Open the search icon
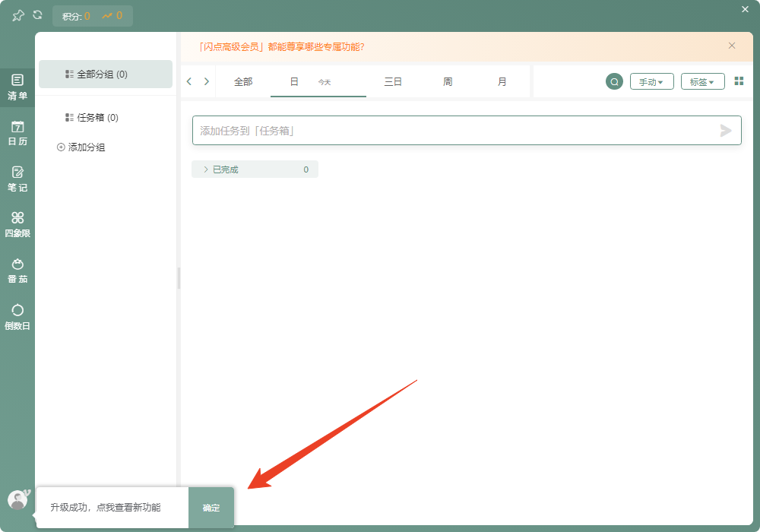The height and width of the screenshot is (532, 760). pos(614,81)
